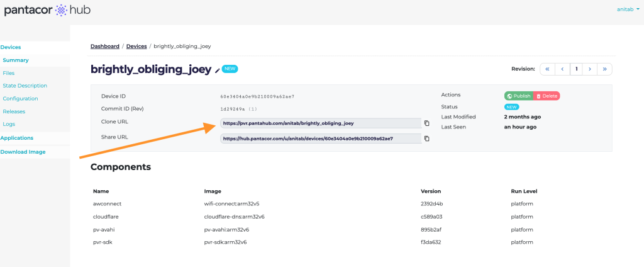This screenshot has width=644, height=267.
Task: Copy the Share URL with copy icon
Action: tap(427, 139)
